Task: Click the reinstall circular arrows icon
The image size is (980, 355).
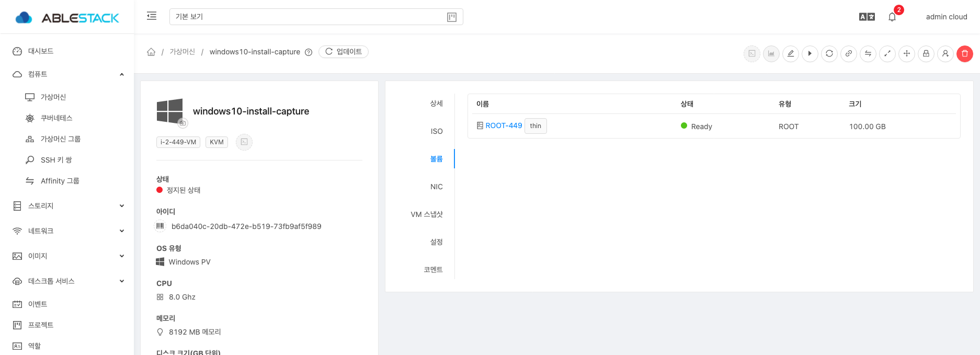Action: point(829,53)
